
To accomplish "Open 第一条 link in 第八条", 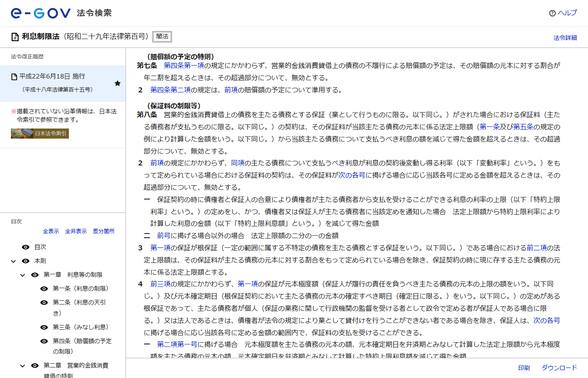I will (490, 127).
